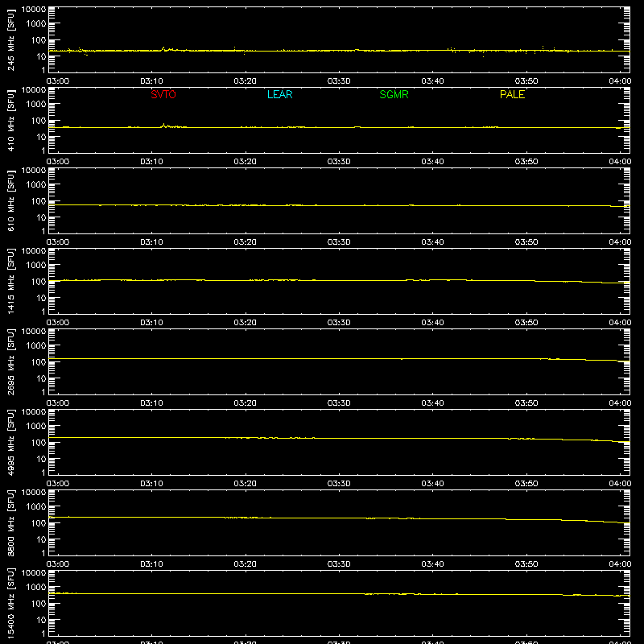The width and height of the screenshot is (644, 644).
Task: Click the 03:10 time label below 1415 MHz plot
Action: [x=151, y=323]
